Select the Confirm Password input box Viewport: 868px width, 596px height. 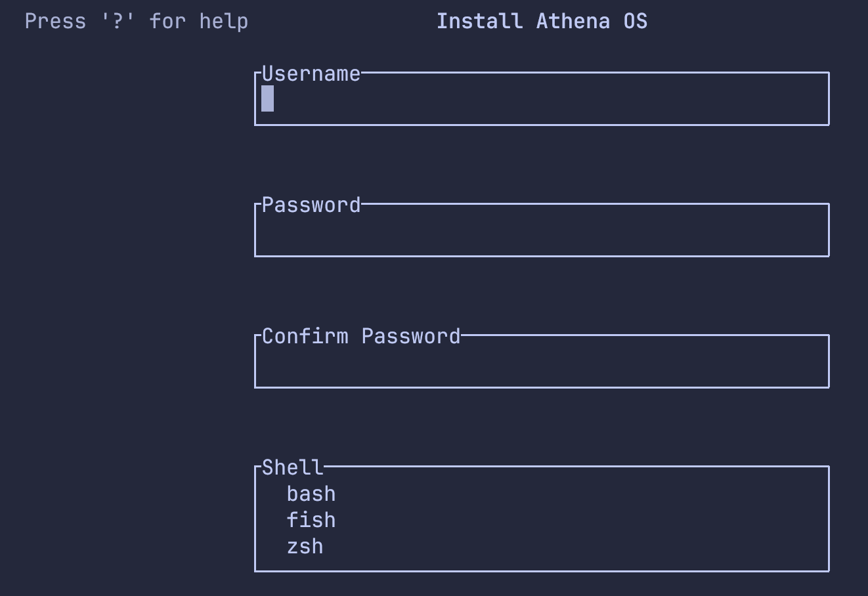click(x=542, y=362)
